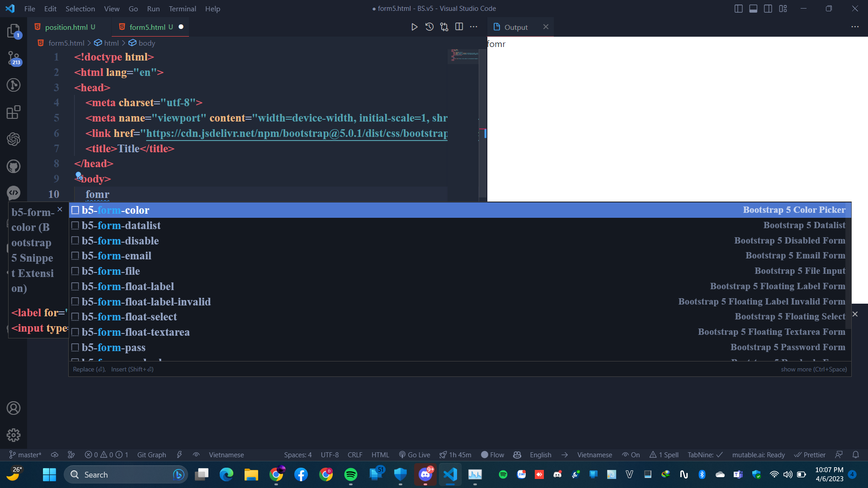Select b5-form-pass suggestion
Viewport: 868px width, 488px height.
point(460,347)
